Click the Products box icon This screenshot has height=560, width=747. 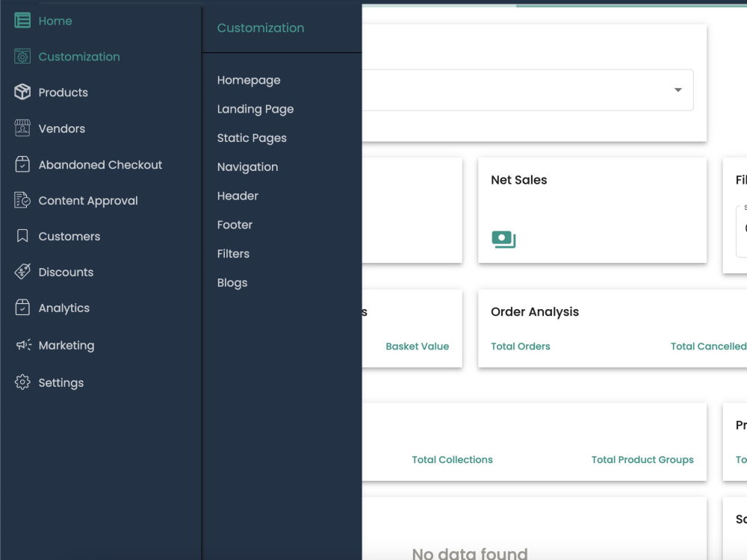tap(22, 92)
